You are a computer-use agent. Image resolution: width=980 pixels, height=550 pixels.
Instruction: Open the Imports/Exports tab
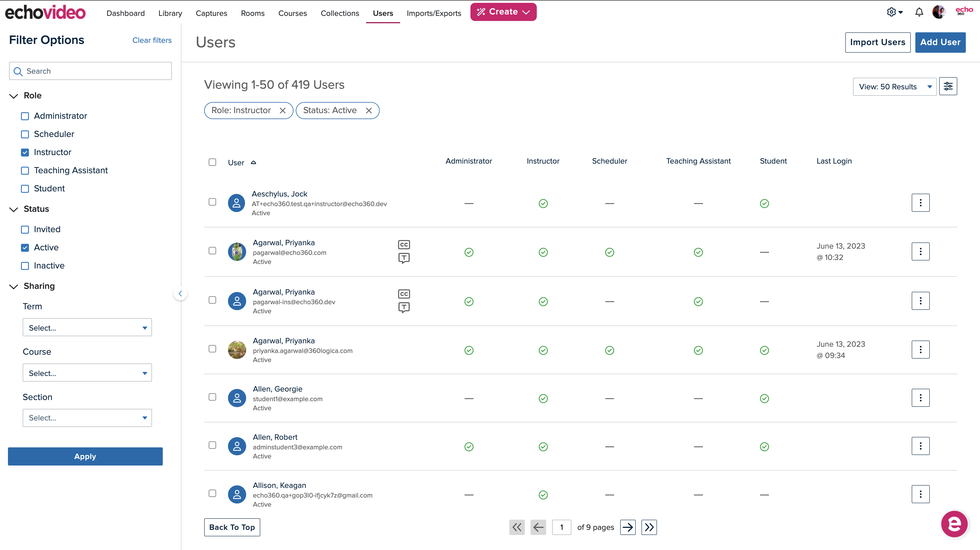[434, 13]
